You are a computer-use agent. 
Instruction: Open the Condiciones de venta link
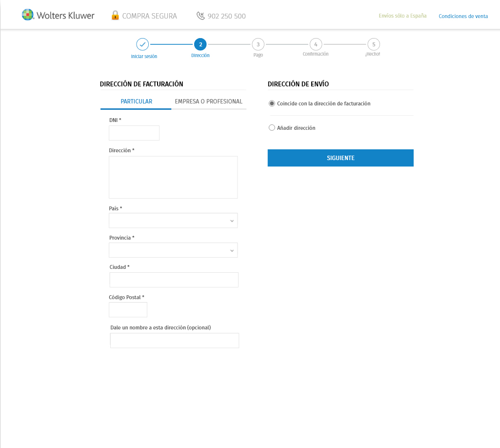click(x=463, y=16)
